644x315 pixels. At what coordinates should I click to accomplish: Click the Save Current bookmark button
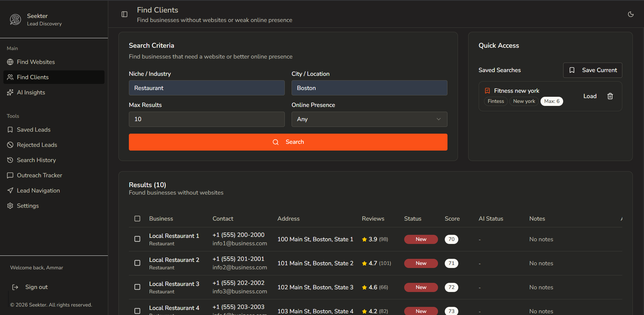[593, 70]
